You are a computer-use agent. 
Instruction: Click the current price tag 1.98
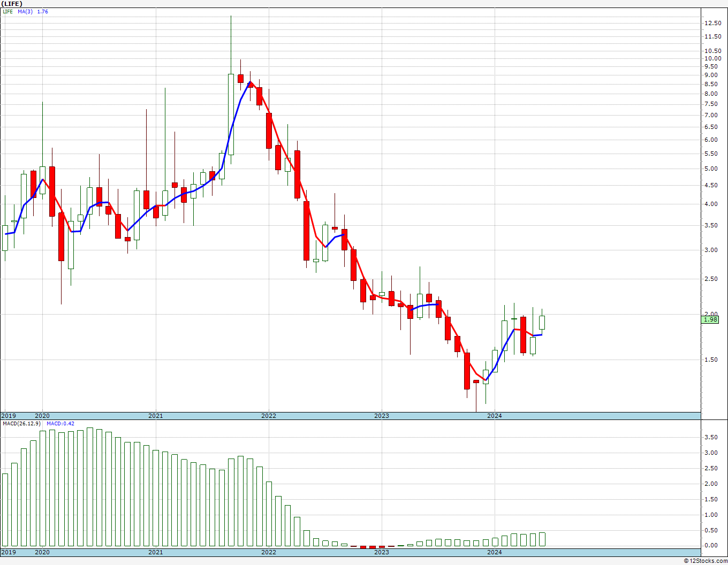[x=710, y=319]
